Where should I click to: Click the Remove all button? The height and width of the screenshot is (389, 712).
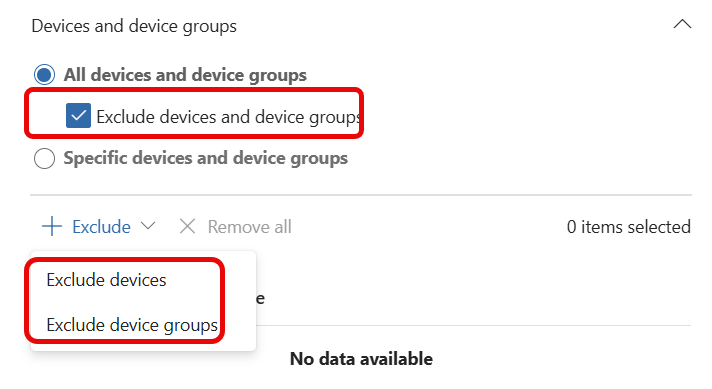click(x=249, y=227)
